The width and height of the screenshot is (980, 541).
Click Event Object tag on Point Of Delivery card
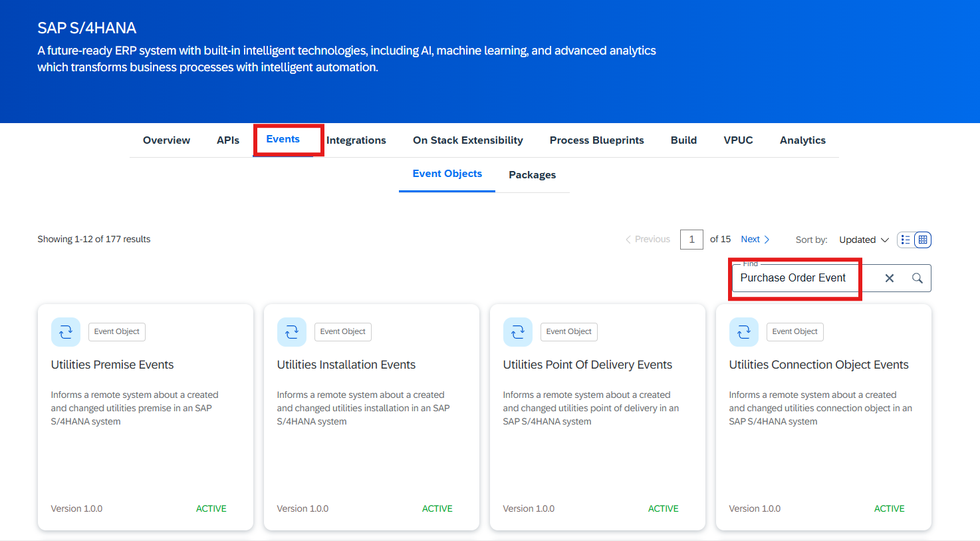point(569,331)
